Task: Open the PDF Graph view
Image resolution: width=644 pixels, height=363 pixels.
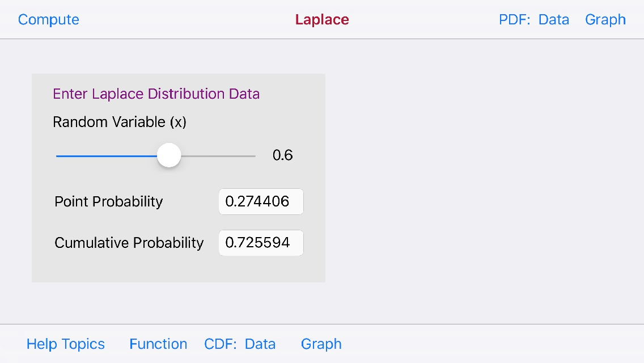Action: click(605, 19)
